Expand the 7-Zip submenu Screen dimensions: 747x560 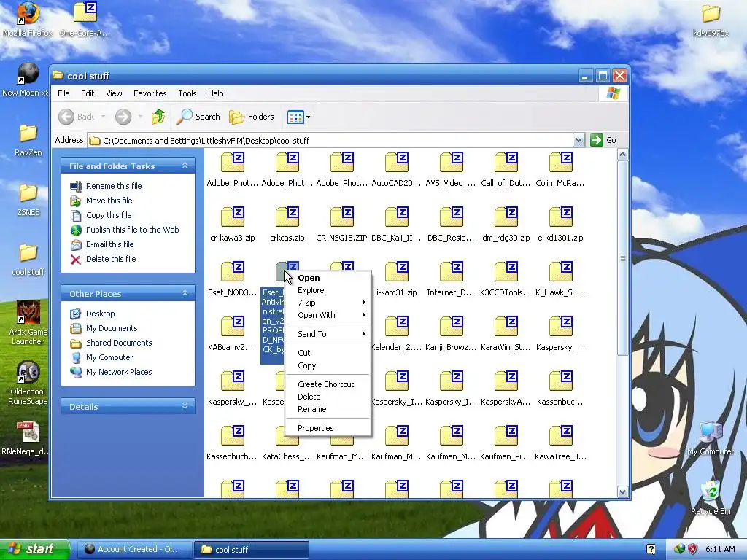click(x=328, y=303)
